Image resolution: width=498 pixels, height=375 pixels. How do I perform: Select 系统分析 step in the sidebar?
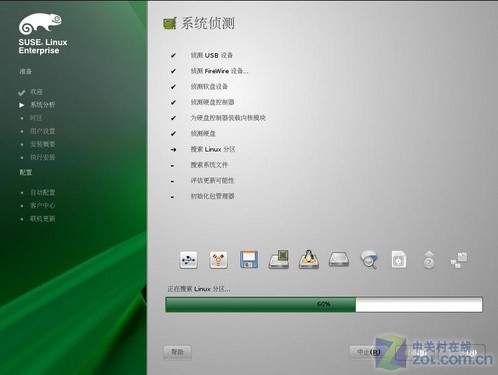(x=43, y=105)
